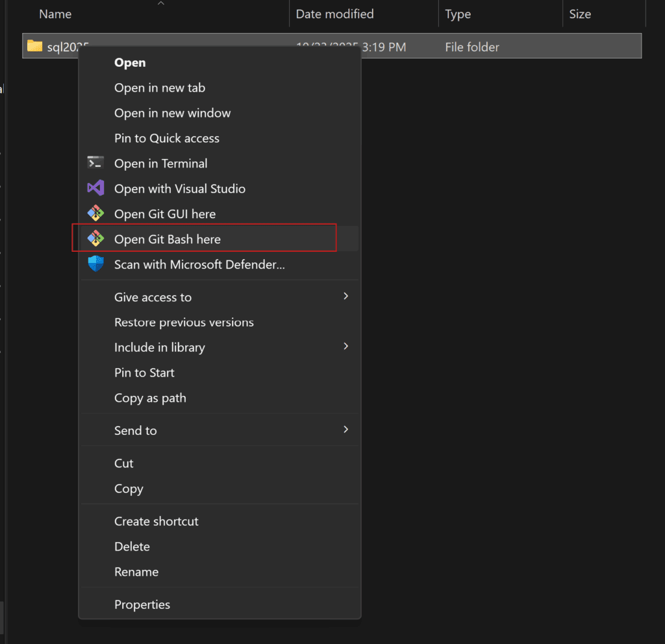Click Pin to Start
665x644 pixels.
point(144,373)
